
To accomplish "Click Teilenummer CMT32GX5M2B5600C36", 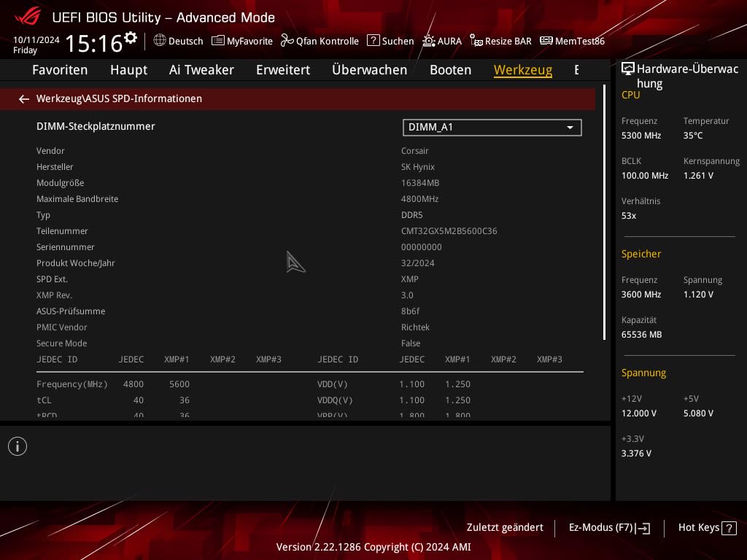I will pos(449,231).
